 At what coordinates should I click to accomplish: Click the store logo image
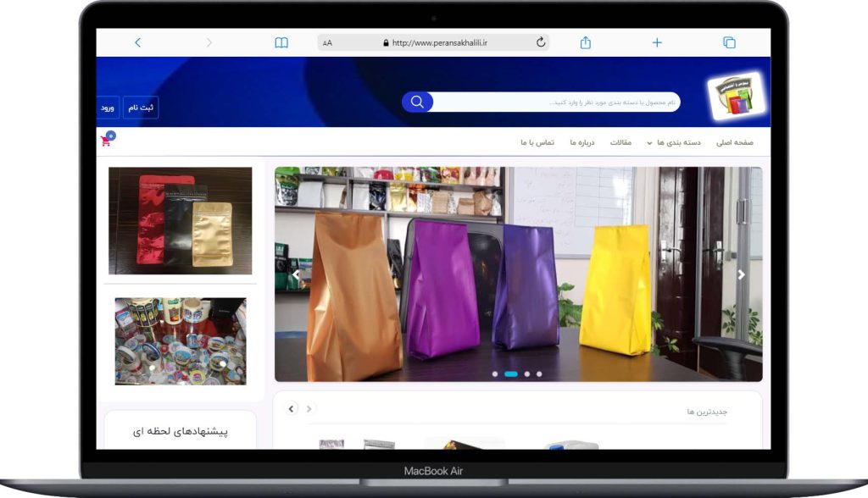coord(735,97)
